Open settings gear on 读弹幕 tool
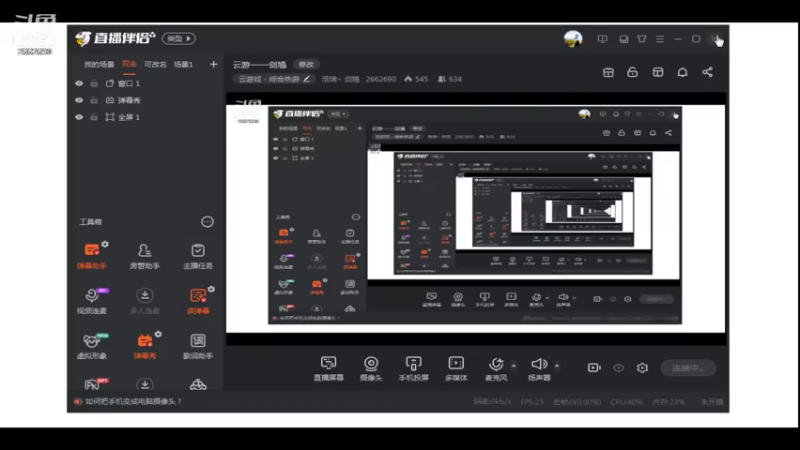 point(211,289)
